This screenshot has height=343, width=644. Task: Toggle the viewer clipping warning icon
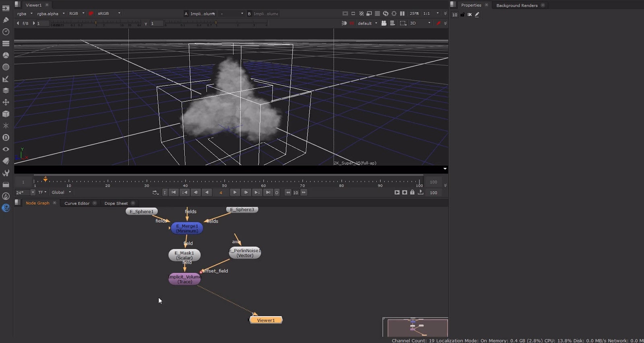coord(345,13)
